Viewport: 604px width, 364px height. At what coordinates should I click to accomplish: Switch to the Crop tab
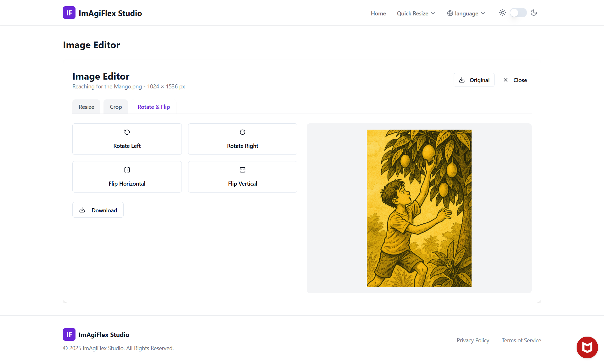point(115,107)
